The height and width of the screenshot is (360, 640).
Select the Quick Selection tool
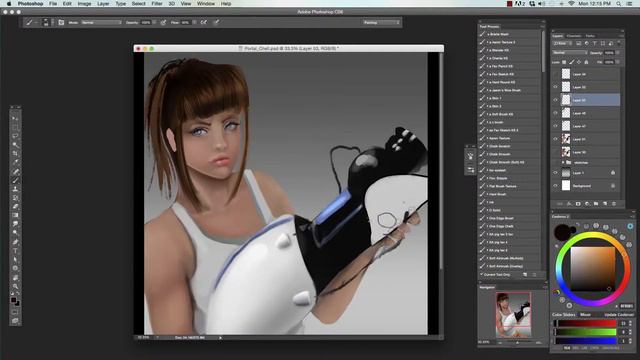coord(15,144)
